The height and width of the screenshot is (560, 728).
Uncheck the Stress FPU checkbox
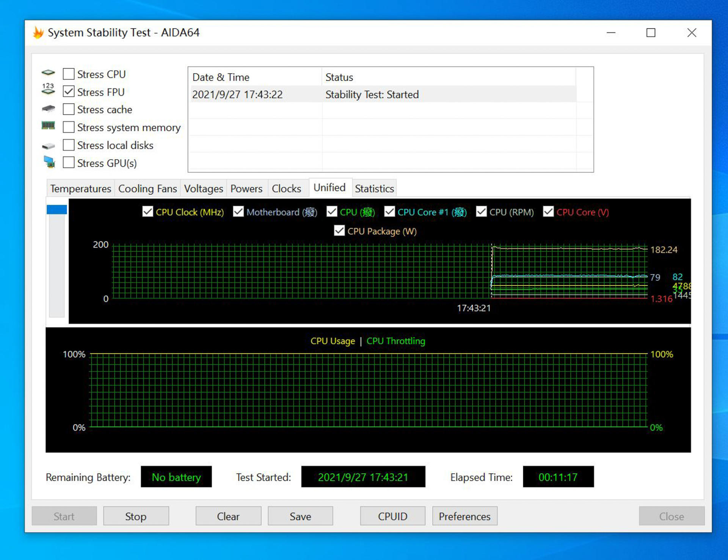69,91
